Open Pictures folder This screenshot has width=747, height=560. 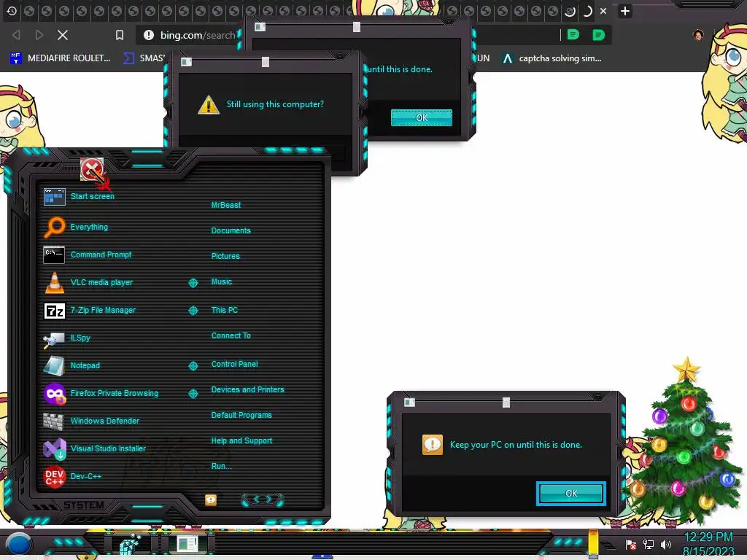[226, 256]
